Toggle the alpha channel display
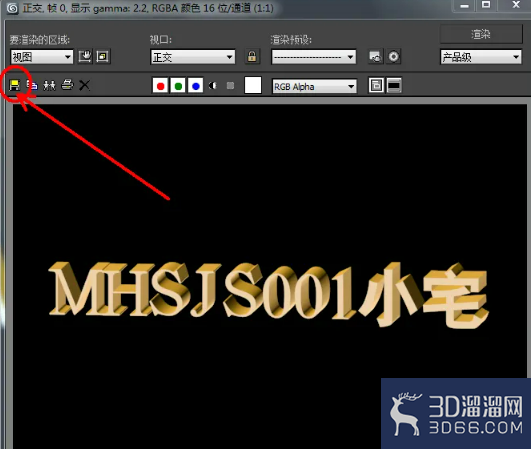Screen dimensions: 531x449 (213, 86)
